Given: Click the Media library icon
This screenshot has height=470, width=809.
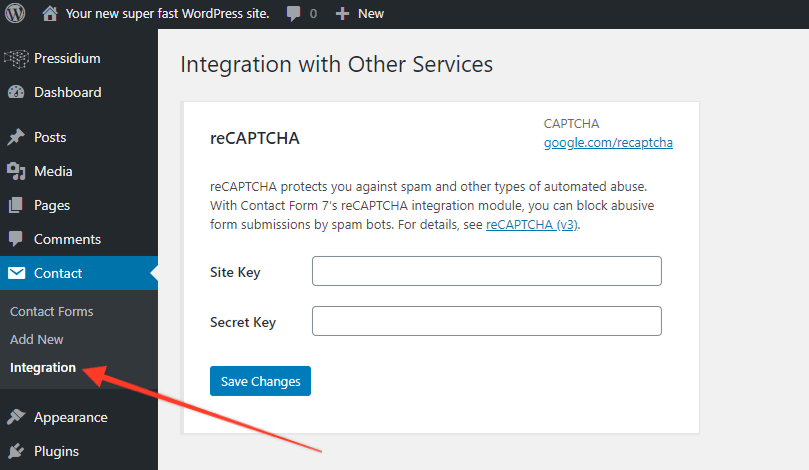Looking at the screenshot, I should tap(16, 171).
